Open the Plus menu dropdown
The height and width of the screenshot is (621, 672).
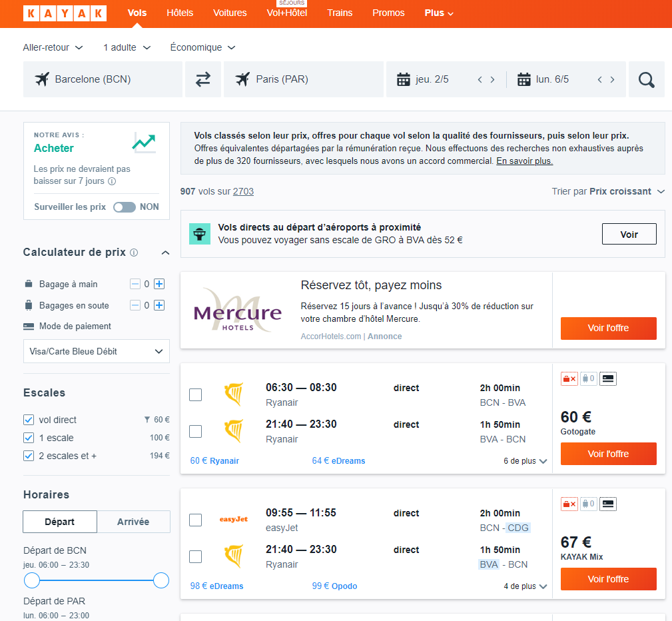pos(439,13)
